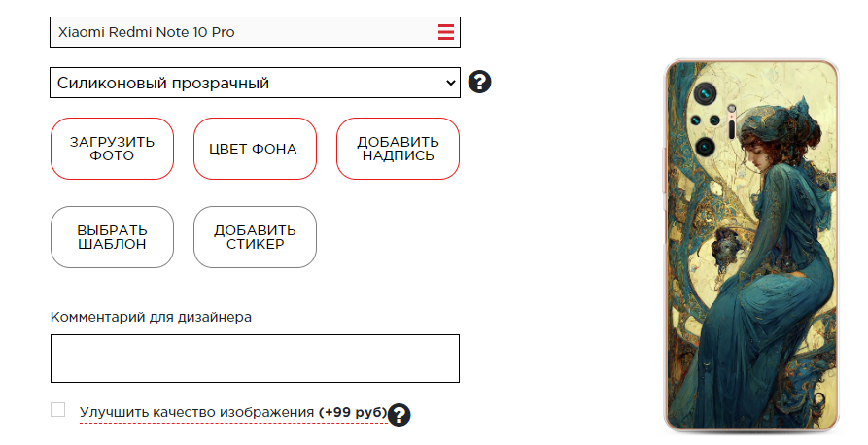Open the "ЦВЕТ ФОНА" background color picker

pyautogui.click(x=255, y=149)
